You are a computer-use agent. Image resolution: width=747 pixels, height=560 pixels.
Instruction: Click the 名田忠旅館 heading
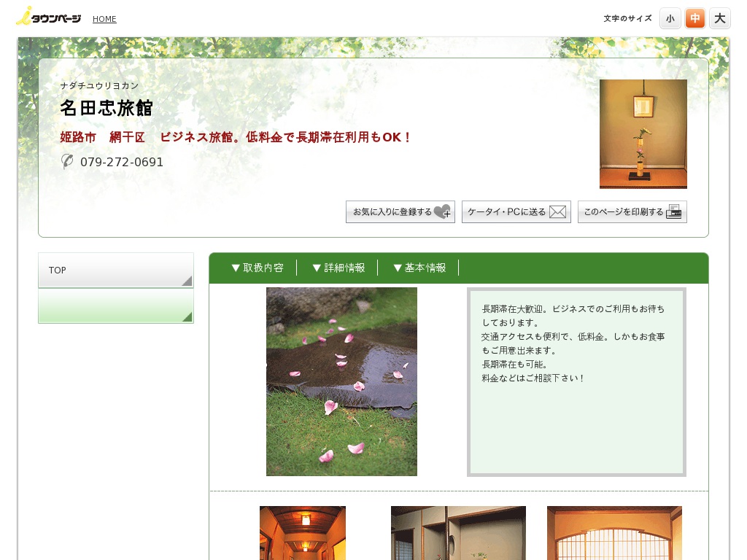107,108
